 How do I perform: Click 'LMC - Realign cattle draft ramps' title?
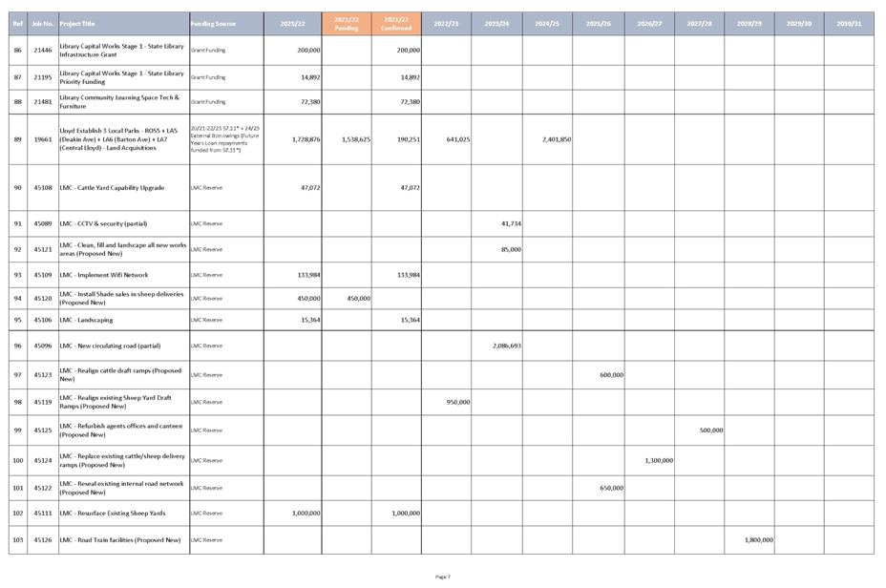tap(120, 374)
